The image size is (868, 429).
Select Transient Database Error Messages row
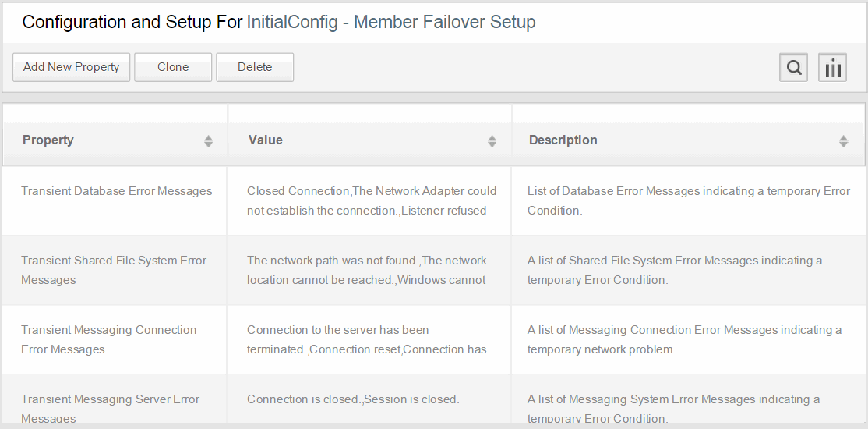coord(433,200)
